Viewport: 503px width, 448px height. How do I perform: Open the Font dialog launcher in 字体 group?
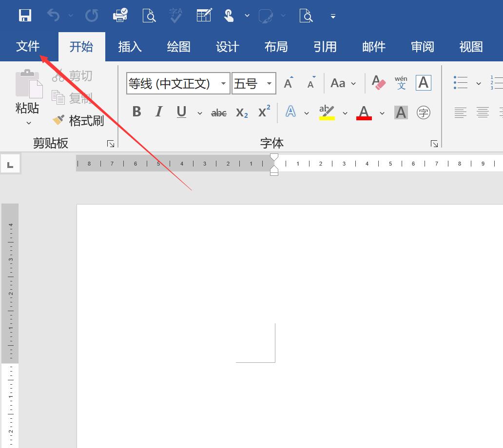point(434,144)
